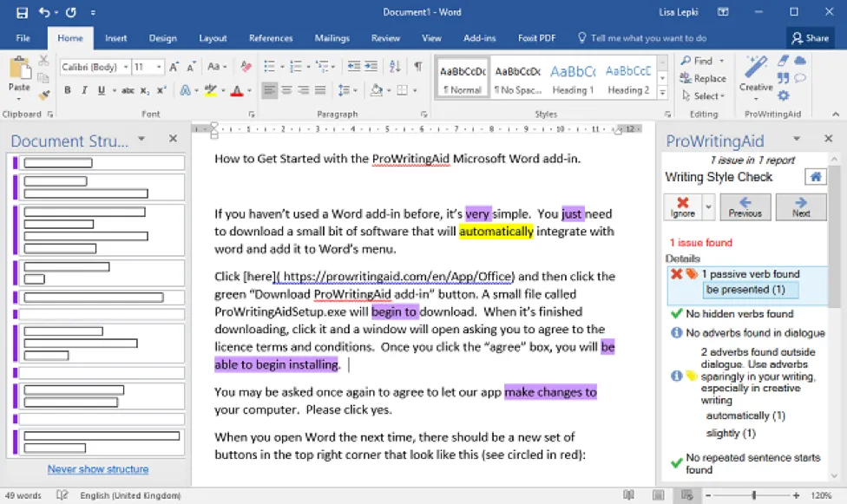Toggle center paragraph alignment
This screenshot has width=847, height=504.
click(x=287, y=89)
